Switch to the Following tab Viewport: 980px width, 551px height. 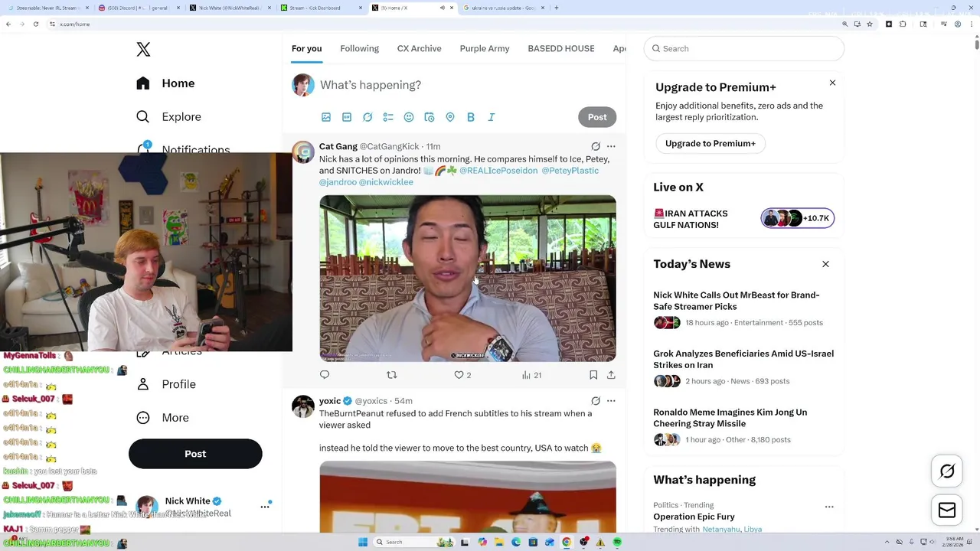pyautogui.click(x=359, y=48)
